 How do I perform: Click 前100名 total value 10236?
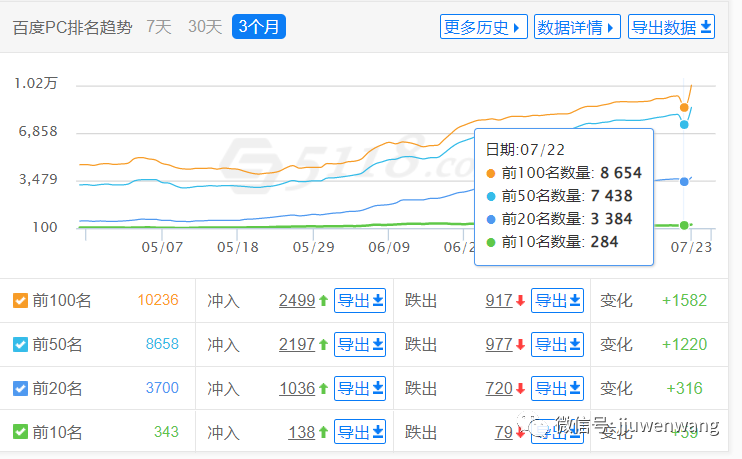click(x=158, y=300)
